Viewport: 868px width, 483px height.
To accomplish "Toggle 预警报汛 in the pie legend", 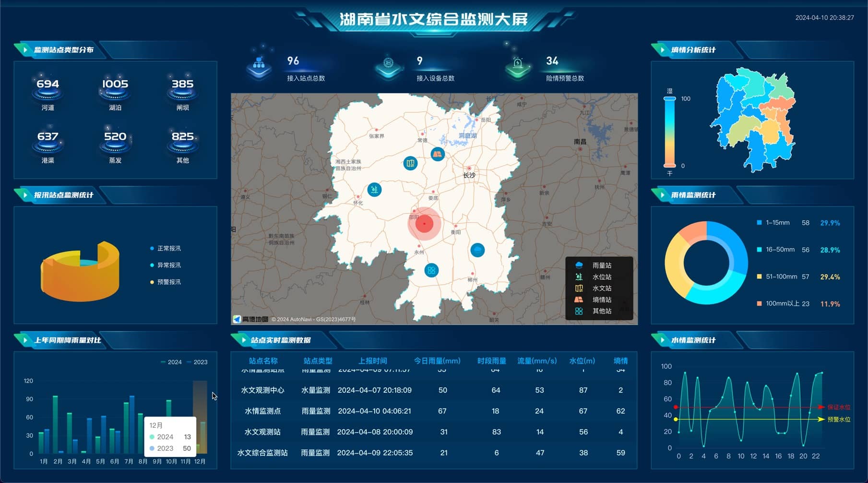I will (166, 282).
